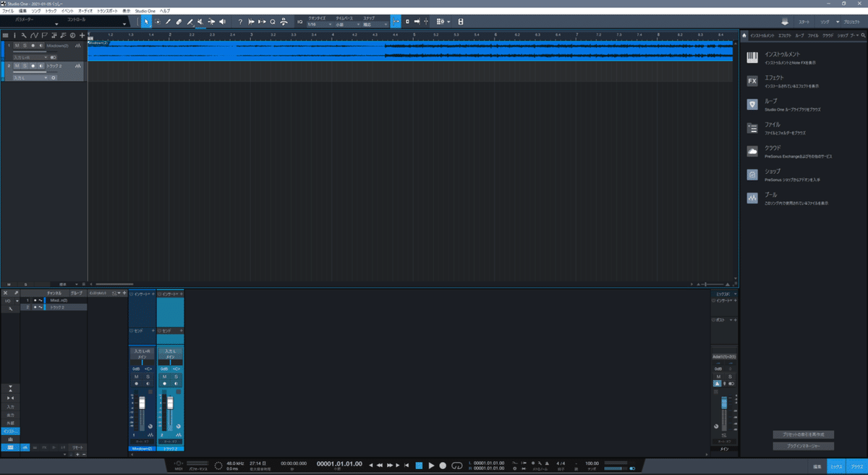This screenshot has height=475, width=868.
Task: Select the Listen speaker tool
Action: pos(222,22)
